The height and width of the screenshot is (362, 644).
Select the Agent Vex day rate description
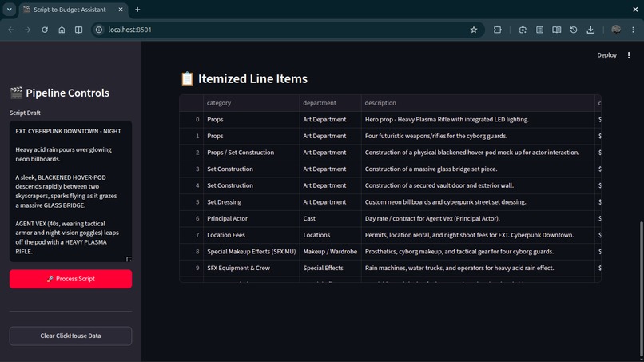pos(478,218)
